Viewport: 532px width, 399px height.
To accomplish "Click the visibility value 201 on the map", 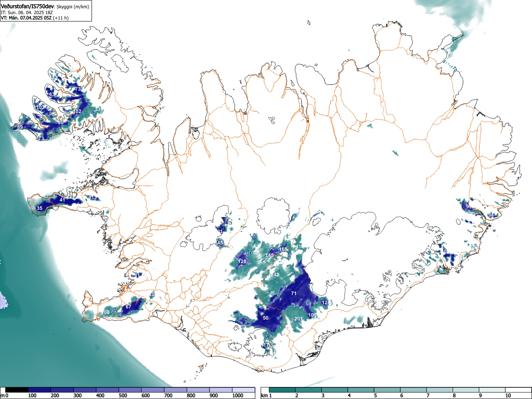I will pyautogui.click(x=298, y=319).
